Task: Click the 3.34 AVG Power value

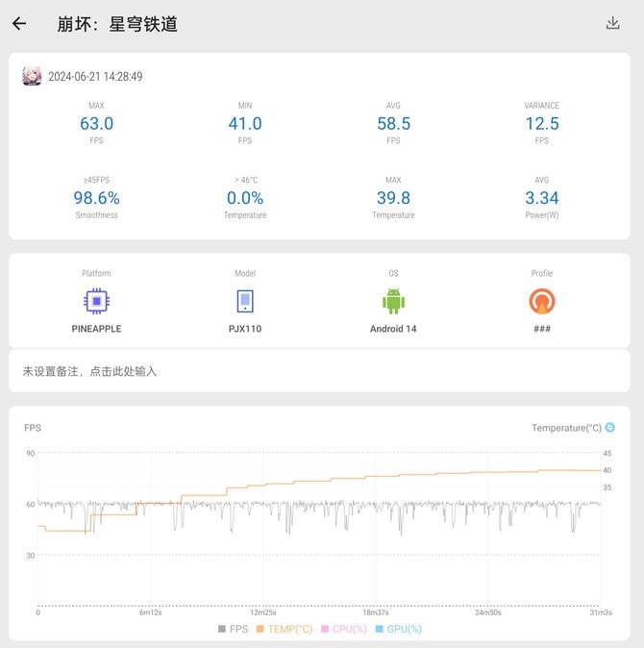Action: tap(542, 198)
